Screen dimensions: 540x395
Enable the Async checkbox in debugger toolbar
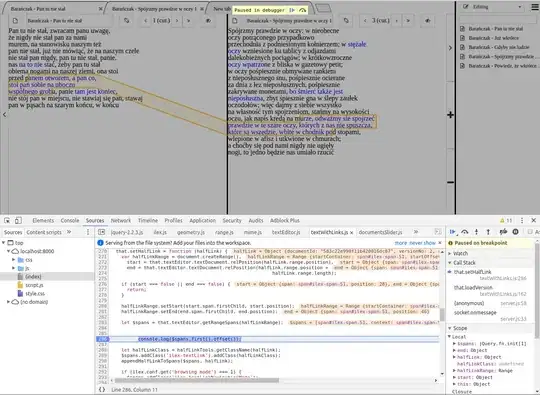pos(530,232)
